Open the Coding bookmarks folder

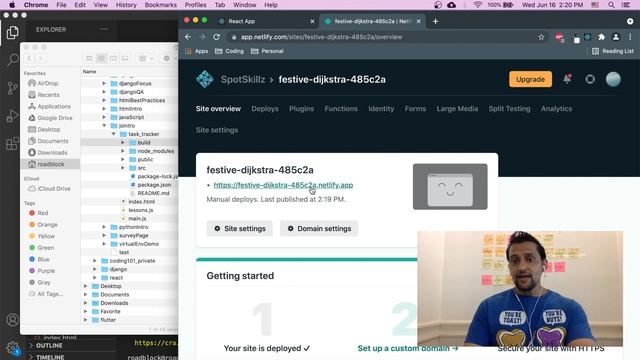pyautogui.click(x=229, y=51)
